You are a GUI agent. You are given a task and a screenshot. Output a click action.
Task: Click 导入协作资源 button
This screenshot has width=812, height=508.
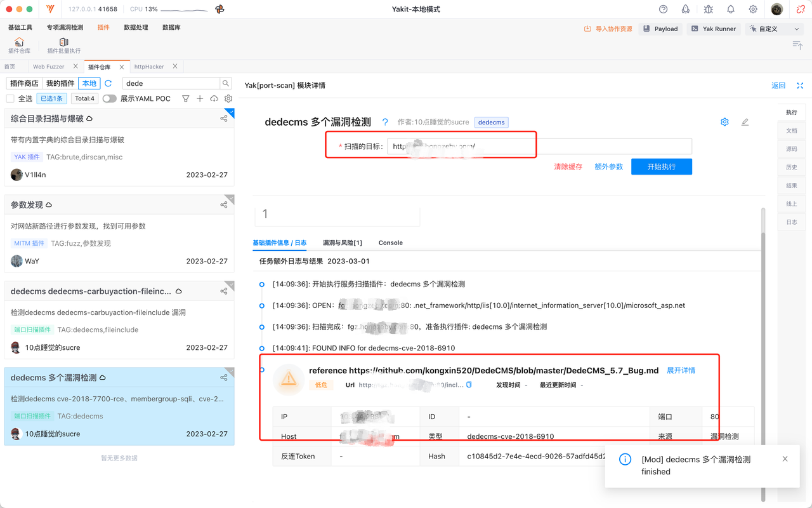pyautogui.click(x=608, y=29)
